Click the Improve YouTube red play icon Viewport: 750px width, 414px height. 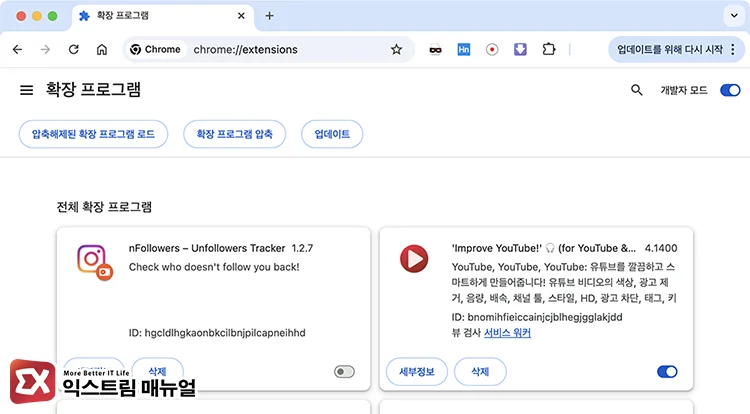414,259
